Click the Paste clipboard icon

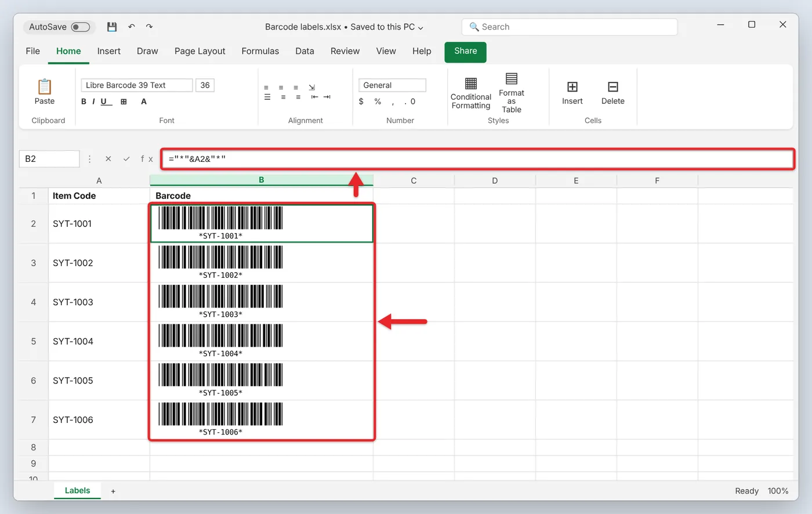(x=45, y=86)
